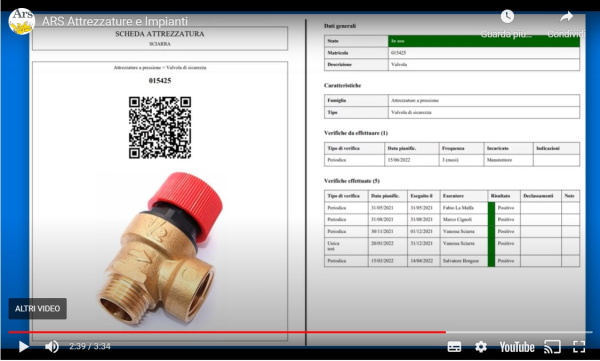Image resolution: width=600 pixels, height=361 pixels.
Task: Cast video to another device
Action: coord(552,347)
